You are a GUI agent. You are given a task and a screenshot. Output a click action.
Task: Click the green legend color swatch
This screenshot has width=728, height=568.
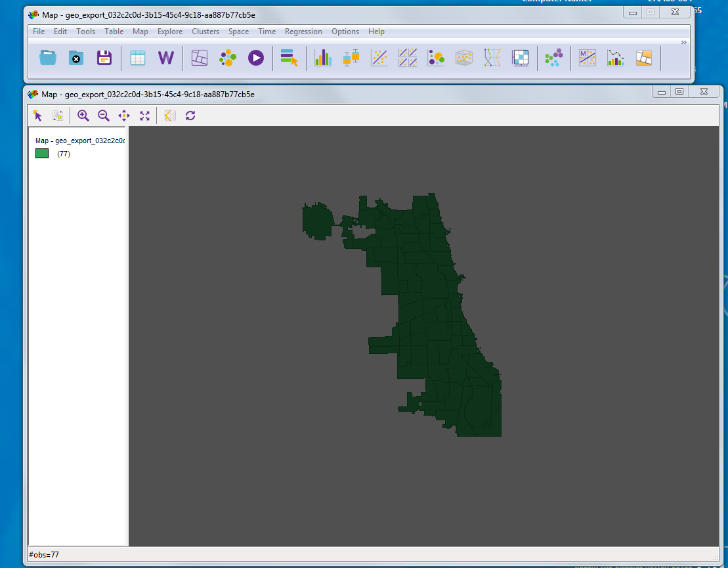41,153
